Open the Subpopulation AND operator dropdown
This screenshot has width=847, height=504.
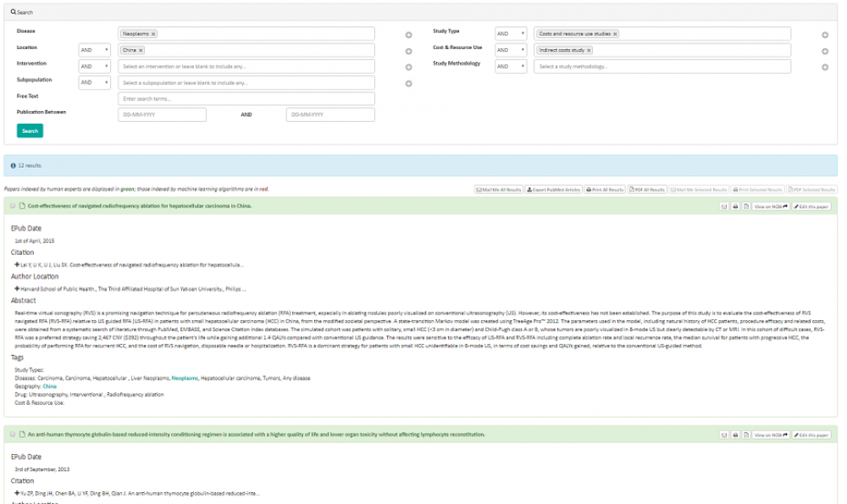click(x=95, y=83)
